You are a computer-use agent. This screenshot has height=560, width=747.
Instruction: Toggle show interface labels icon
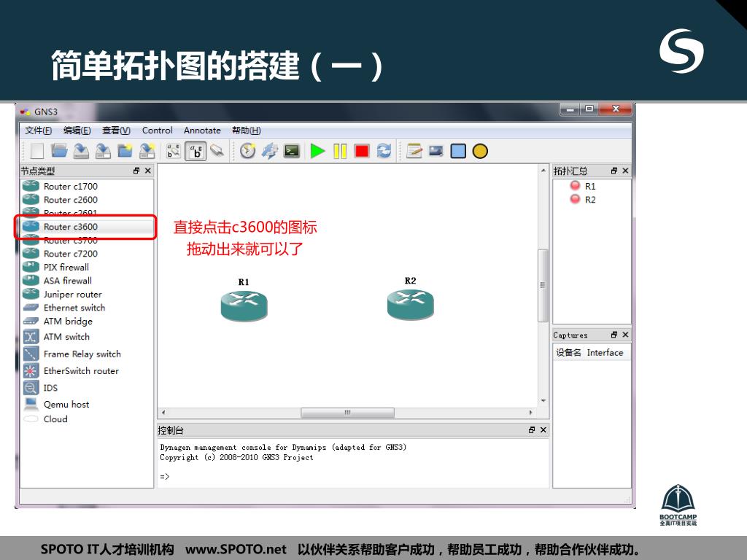coord(174,152)
